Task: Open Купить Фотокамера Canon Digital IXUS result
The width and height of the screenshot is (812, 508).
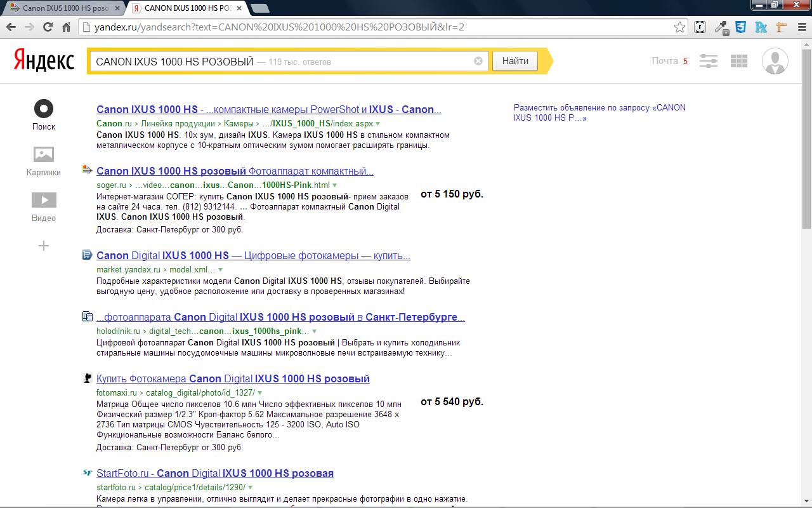Action: pyautogui.click(x=233, y=378)
